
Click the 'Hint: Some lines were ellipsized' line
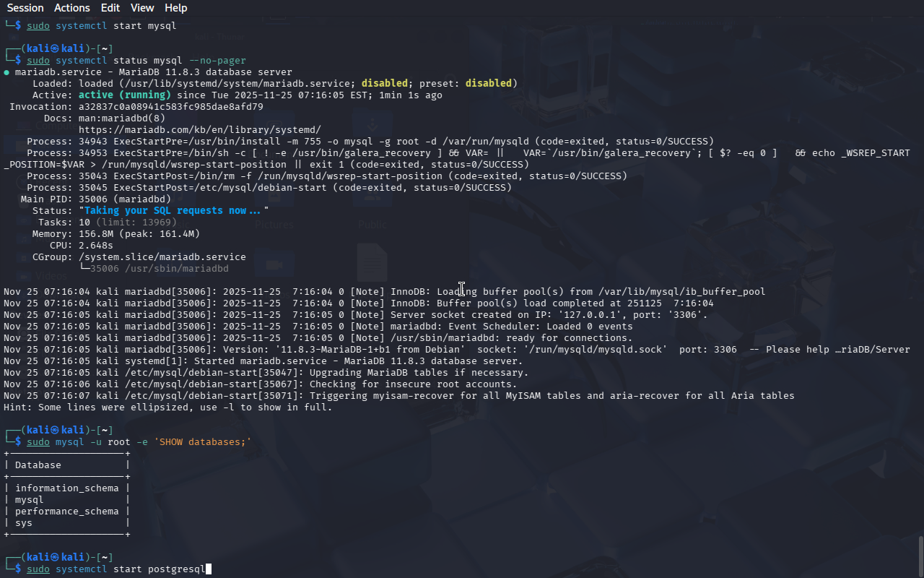(167, 407)
